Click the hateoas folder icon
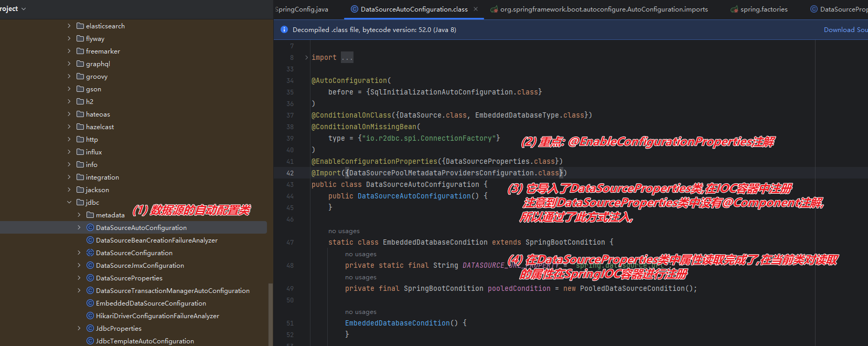 click(80, 114)
